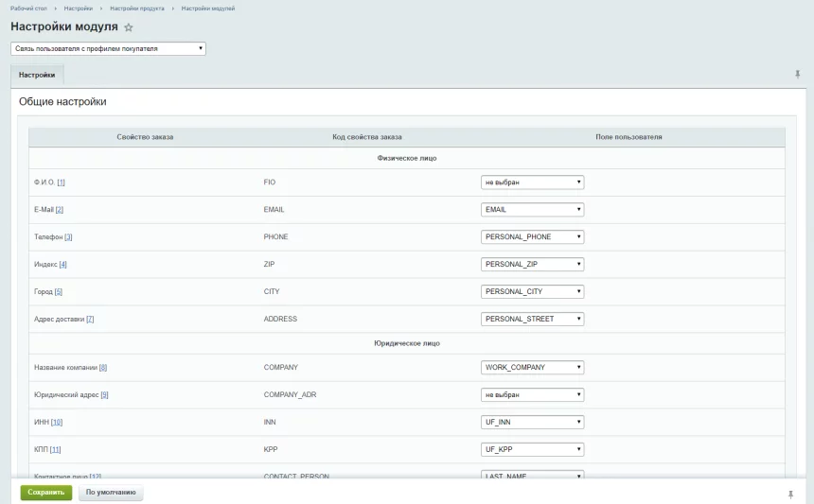This screenshot has height=504, width=814.
Task: Click the pin icon beside the Настройки tab
Action: tap(797, 75)
